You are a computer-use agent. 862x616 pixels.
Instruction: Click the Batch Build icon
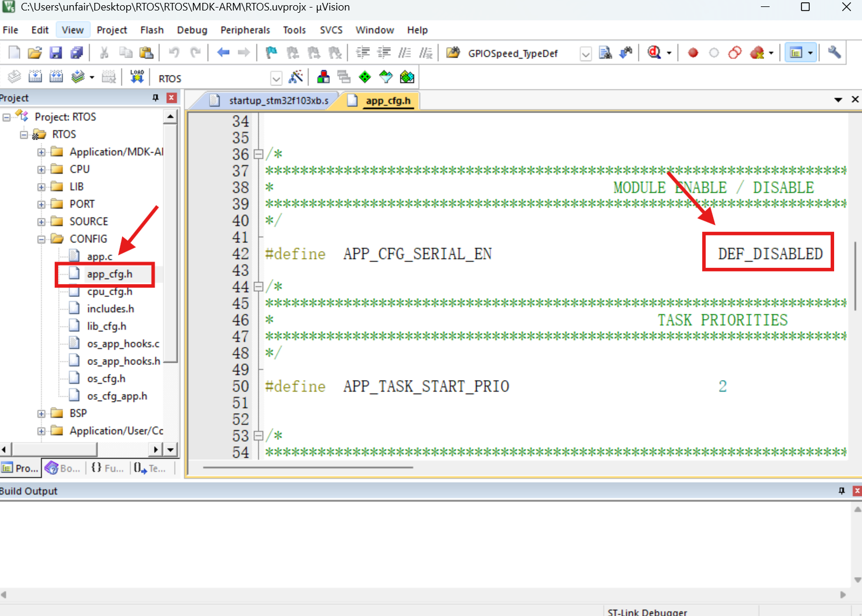[x=78, y=77]
